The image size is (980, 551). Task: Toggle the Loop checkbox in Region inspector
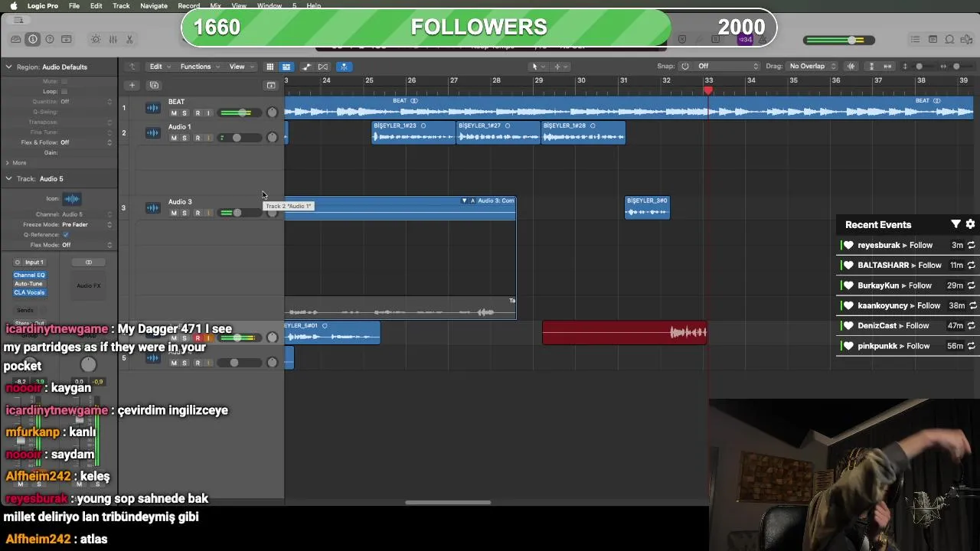(x=64, y=91)
